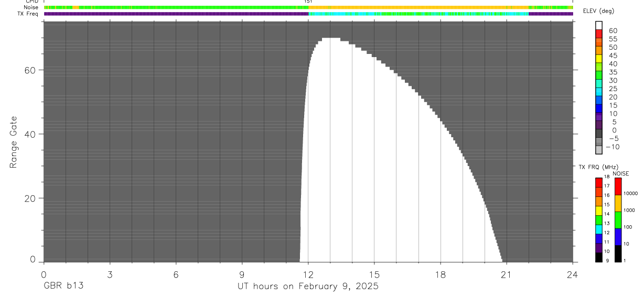Viewport: 644px width, 297px height.
Task: Click the 'TX Freq' row label at top left
Action: click(28, 14)
